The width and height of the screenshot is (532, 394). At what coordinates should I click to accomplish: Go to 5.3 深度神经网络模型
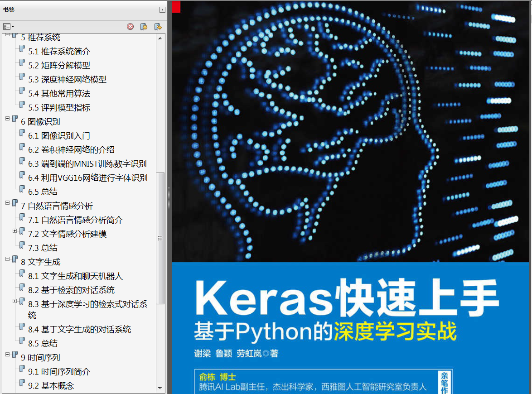[67, 79]
